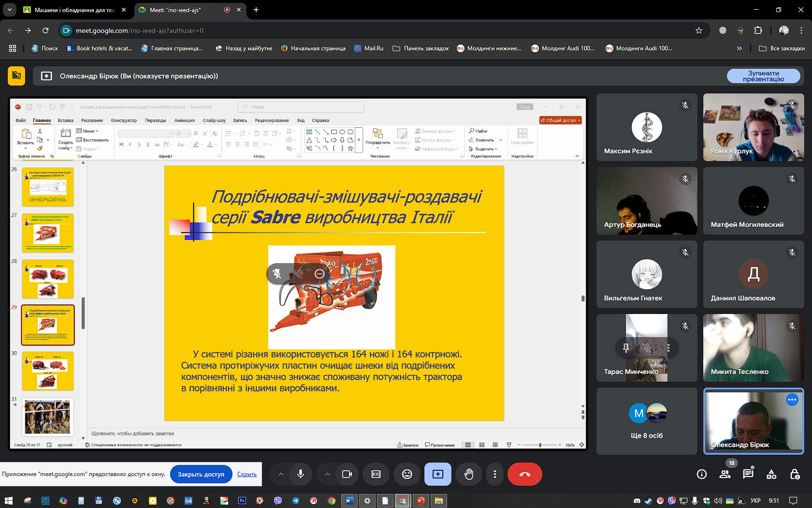This screenshot has width=812, height=508.
Task: Open the Вставка ribbon tab
Action: click(66, 120)
